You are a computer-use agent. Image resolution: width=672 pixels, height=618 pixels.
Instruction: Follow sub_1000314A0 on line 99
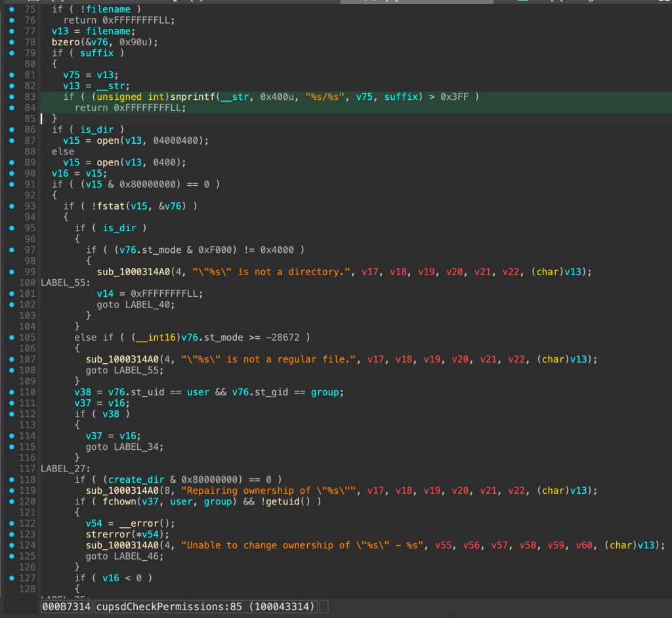[133, 272]
